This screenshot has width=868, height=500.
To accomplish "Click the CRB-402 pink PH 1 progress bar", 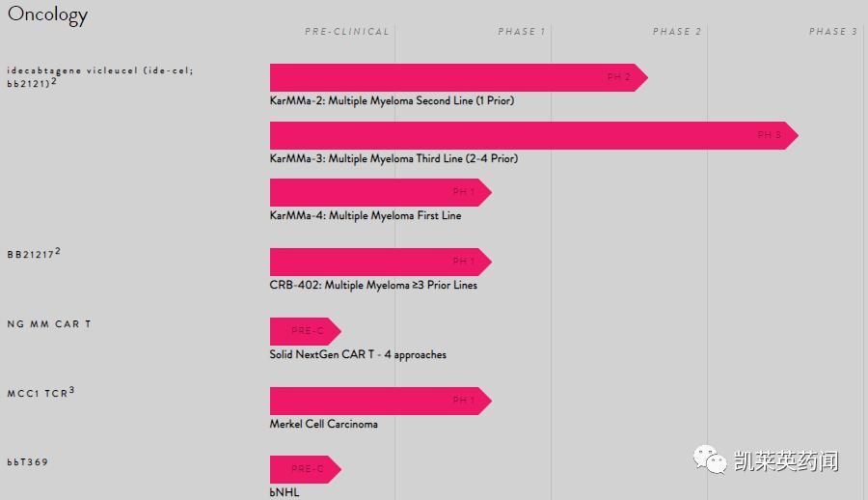I will click(376, 262).
